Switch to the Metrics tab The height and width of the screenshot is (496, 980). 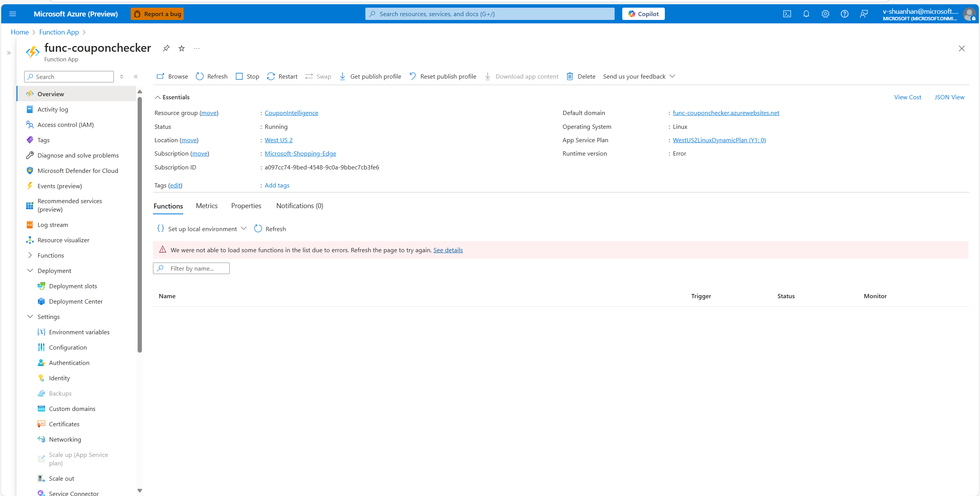[x=207, y=206]
